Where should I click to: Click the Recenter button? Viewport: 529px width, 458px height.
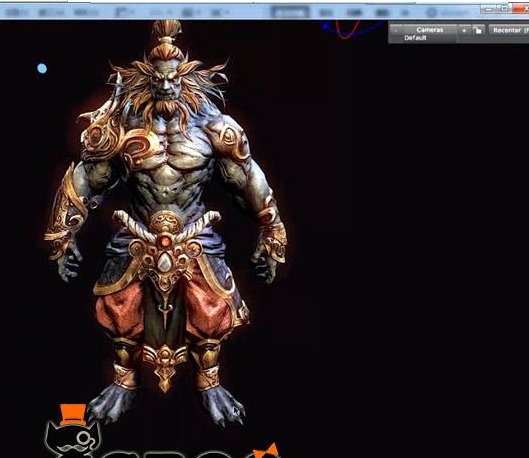pyautogui.click(x=509, y=30)
